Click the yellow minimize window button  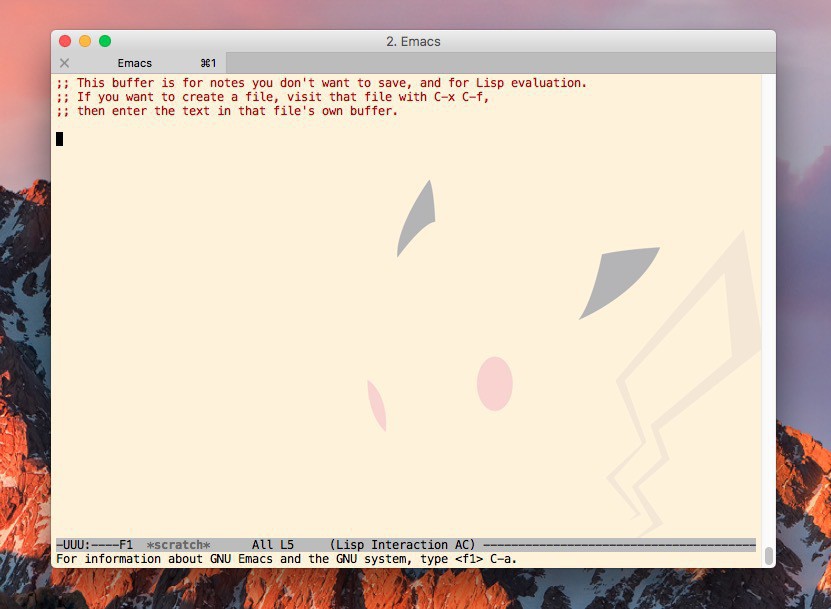pyautogui.click(x=85, y=41)
